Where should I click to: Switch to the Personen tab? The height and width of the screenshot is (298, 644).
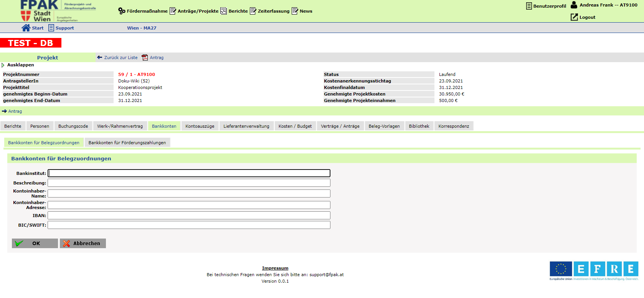(x=40, y=126)
